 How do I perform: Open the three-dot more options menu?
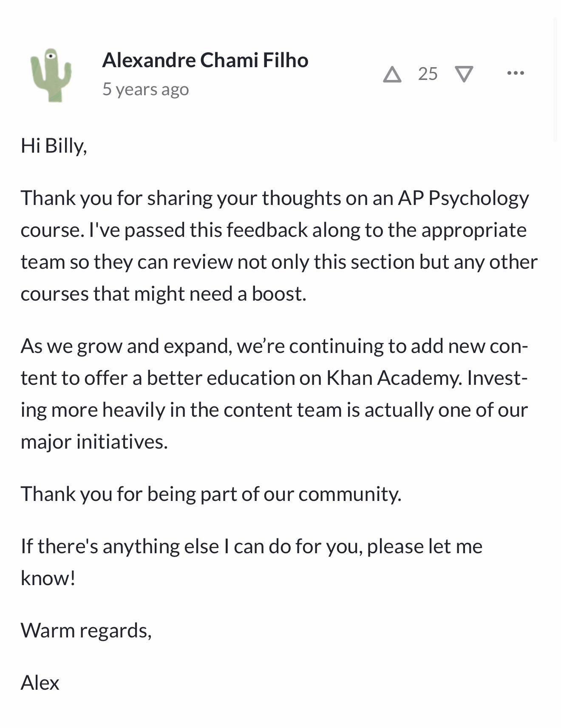(x=516, y=73)
